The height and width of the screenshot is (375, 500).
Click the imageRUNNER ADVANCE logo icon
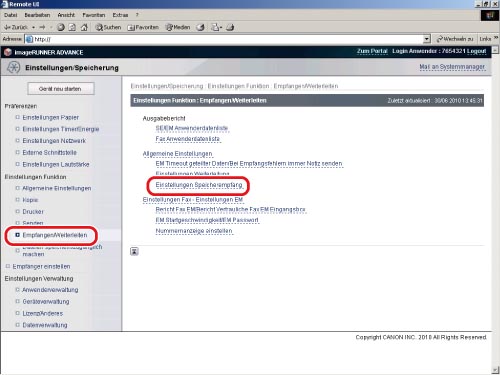pyautogui.click(x=8, y=52)
